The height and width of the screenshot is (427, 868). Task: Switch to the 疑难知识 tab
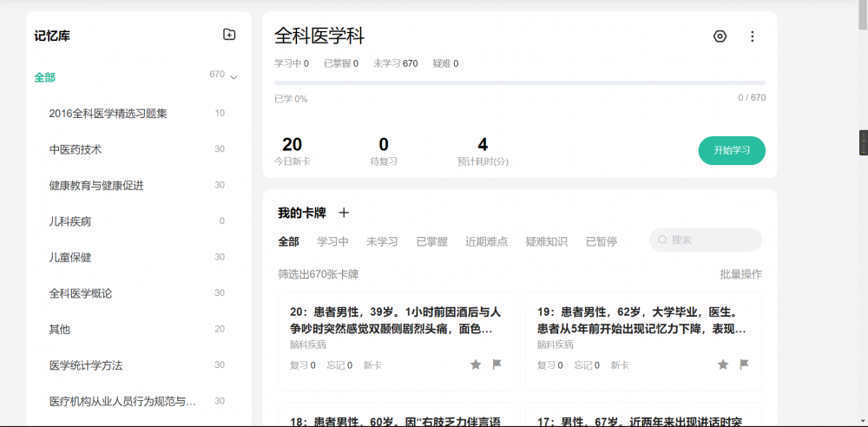pyautogui.click(x=546, y=241)
